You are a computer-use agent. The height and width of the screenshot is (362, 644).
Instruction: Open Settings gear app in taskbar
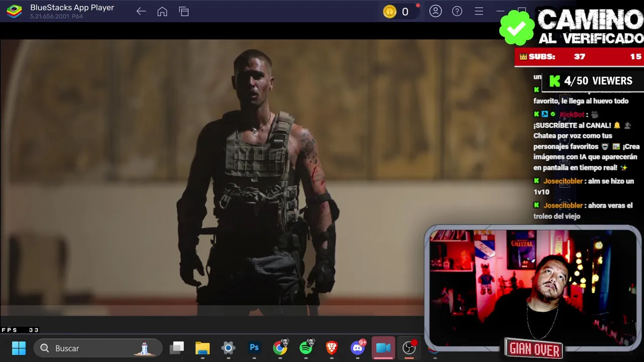tap(228, 348)
